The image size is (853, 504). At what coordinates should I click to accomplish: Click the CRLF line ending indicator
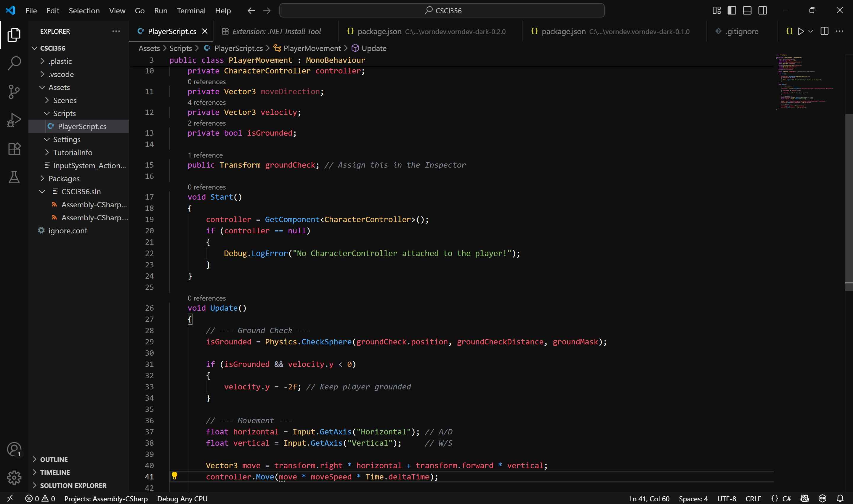(x=753, y=498)
